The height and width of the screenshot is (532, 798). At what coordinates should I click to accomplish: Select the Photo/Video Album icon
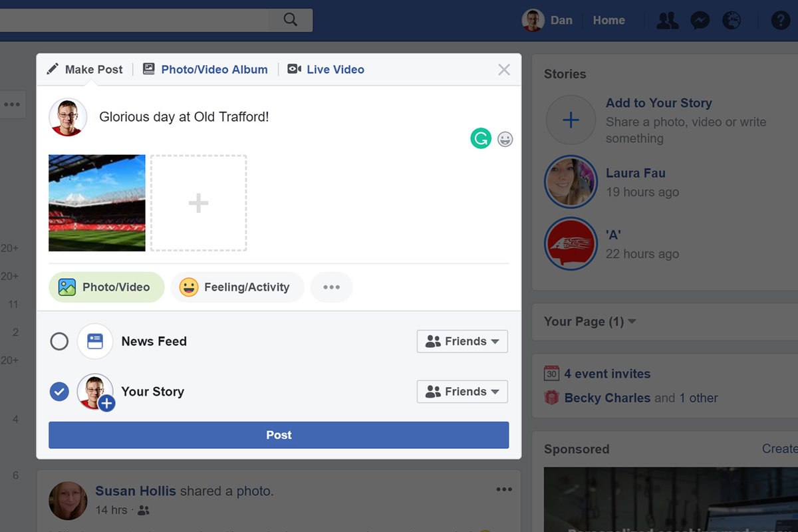point(148,68)
